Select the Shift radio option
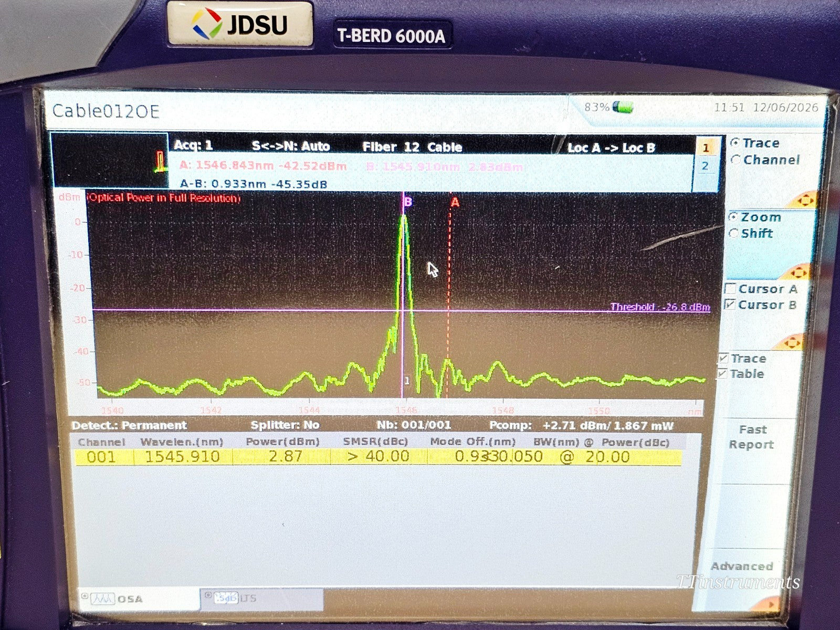 (x=734, y=233)
